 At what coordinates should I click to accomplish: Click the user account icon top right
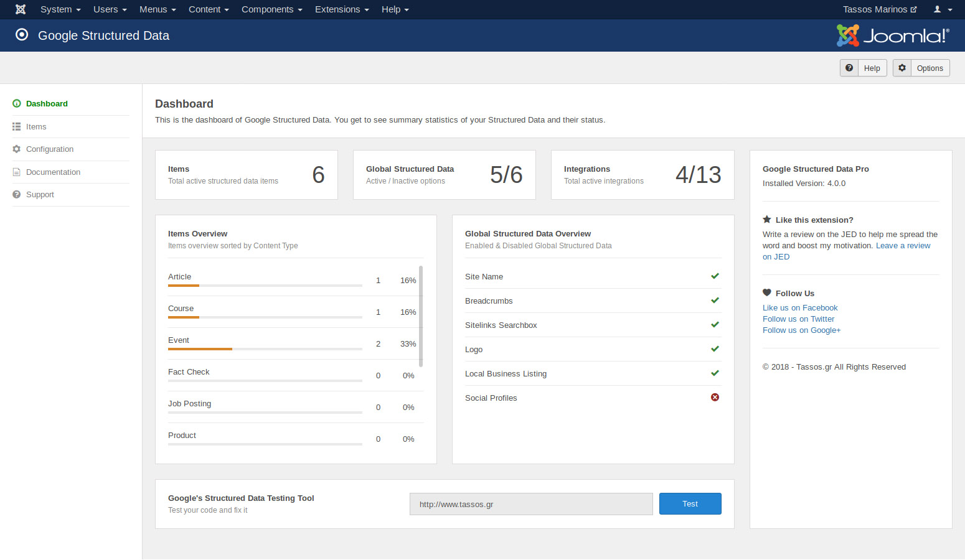coord(937,9)
